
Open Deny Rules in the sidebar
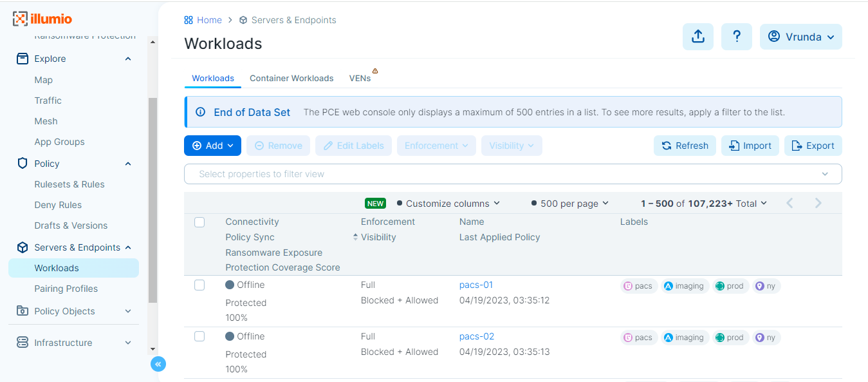pyautogui.click(x=58, y=205)
